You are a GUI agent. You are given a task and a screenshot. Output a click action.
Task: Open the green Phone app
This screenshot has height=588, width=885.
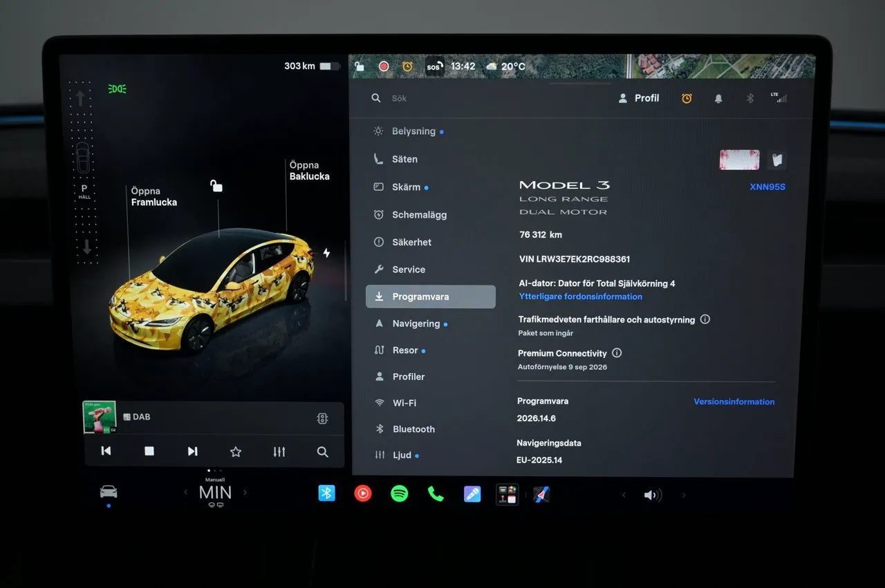[x=436, y=493]
